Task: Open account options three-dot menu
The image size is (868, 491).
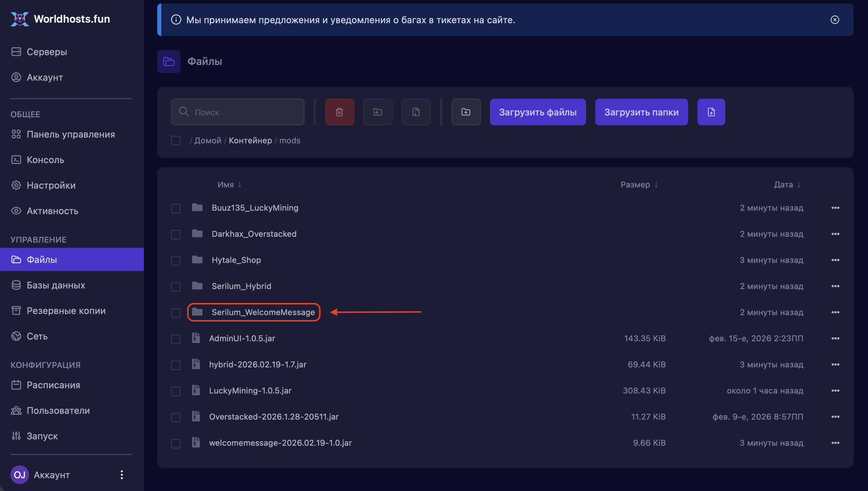Action: [x=122, y=475]
